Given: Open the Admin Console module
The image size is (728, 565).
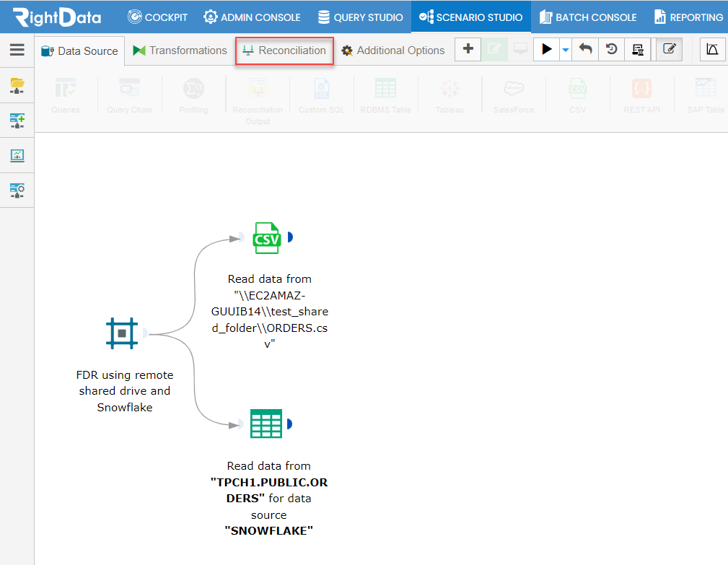Looking at the screenshot, I should (252, 17).
